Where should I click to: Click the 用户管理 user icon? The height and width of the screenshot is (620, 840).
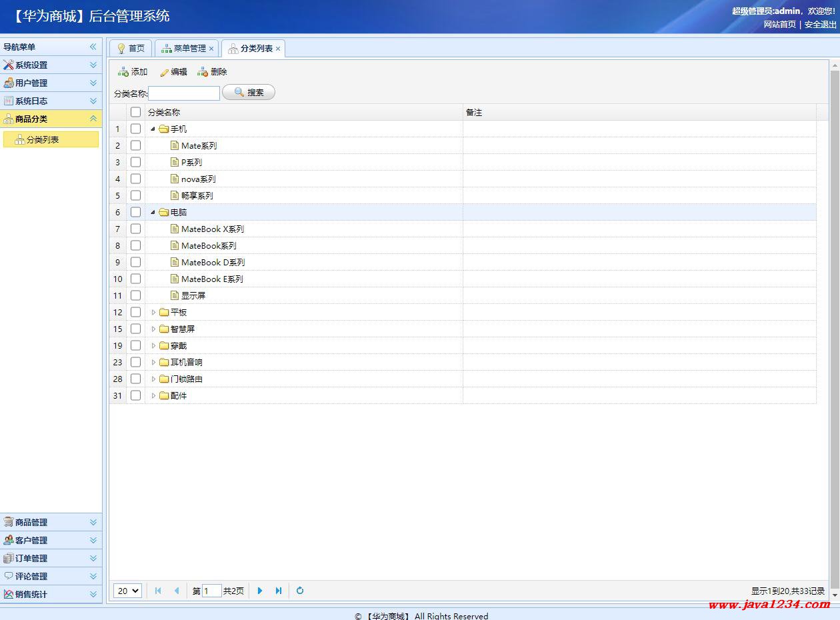[9, 83]
